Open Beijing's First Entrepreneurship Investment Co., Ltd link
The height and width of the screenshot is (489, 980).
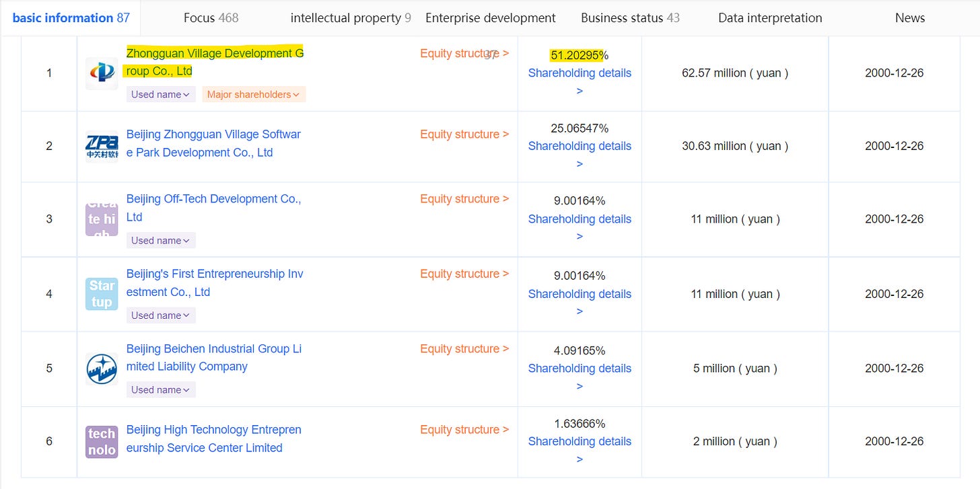click(x=215, y=283)
